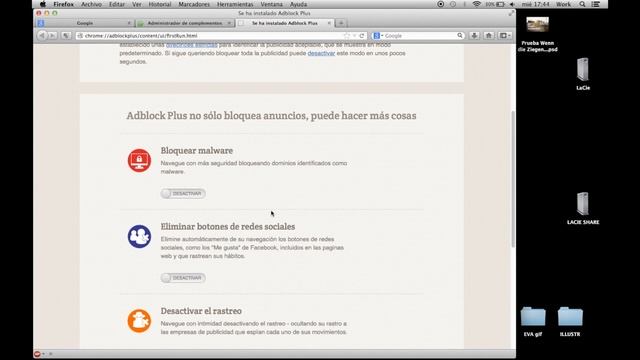Click the search magnifier in search box
Viewport: 640px width, 360px height.
click(x=460, y=36)
